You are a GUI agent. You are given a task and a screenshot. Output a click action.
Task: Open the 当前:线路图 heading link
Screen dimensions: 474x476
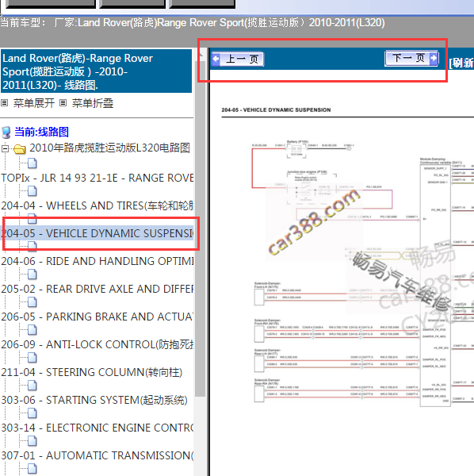(41, 132)
